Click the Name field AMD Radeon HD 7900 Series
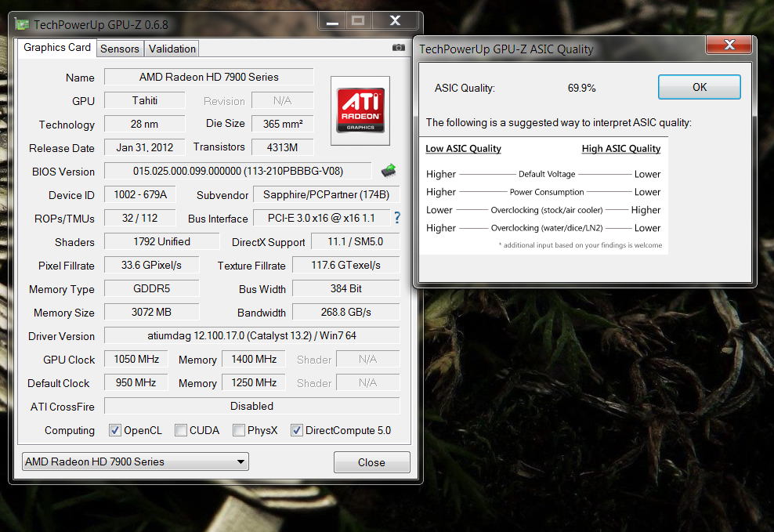Image resolution: width=774 pixels, height=532 pixels. 209,77
